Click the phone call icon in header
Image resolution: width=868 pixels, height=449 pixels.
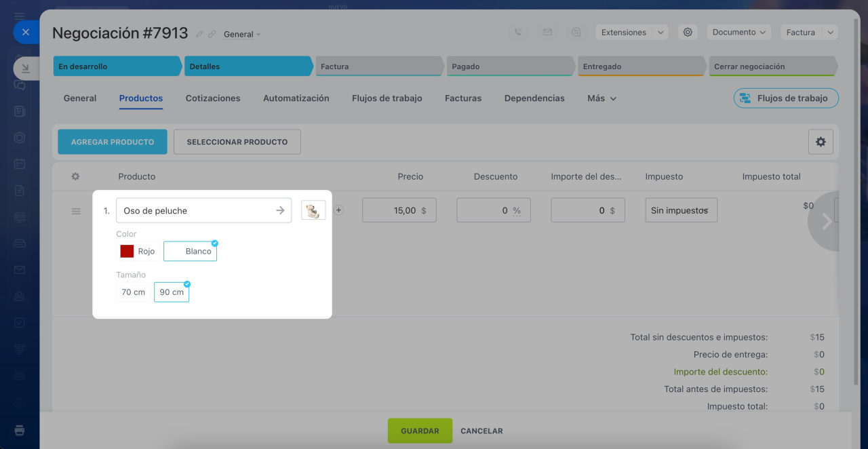(518, 32)
